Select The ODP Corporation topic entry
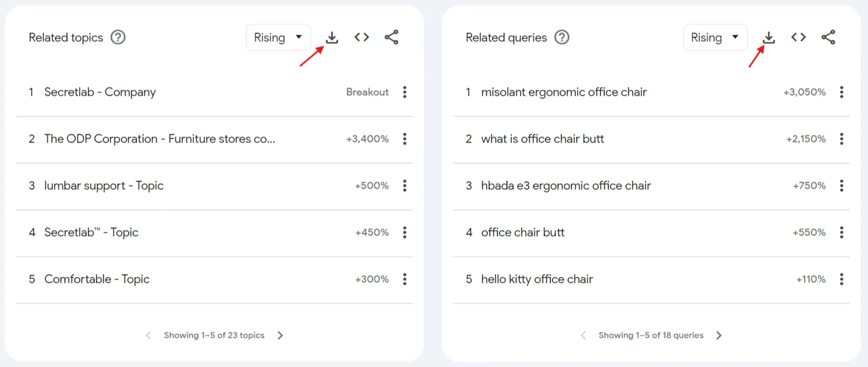The width and height of the screenshot is (868, 367). coord(160,139)
